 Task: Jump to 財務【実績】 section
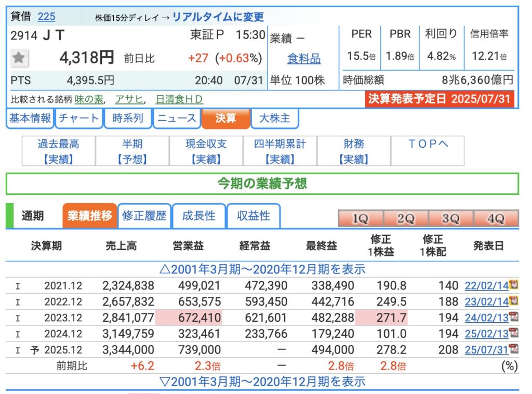pyautogui.click(x=353, y=151)
